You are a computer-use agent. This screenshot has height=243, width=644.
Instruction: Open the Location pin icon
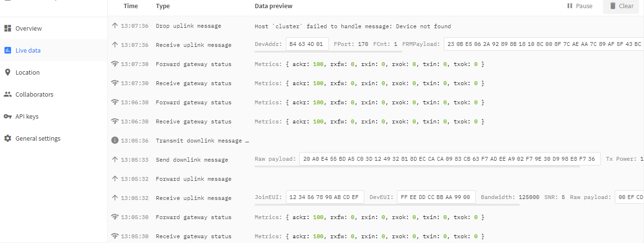[8, 72]
